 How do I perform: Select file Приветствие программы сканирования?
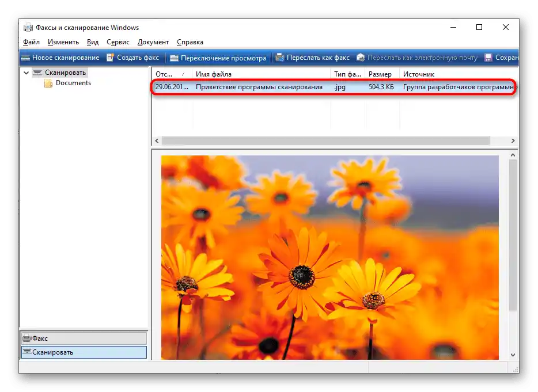[x=259, y=87]
